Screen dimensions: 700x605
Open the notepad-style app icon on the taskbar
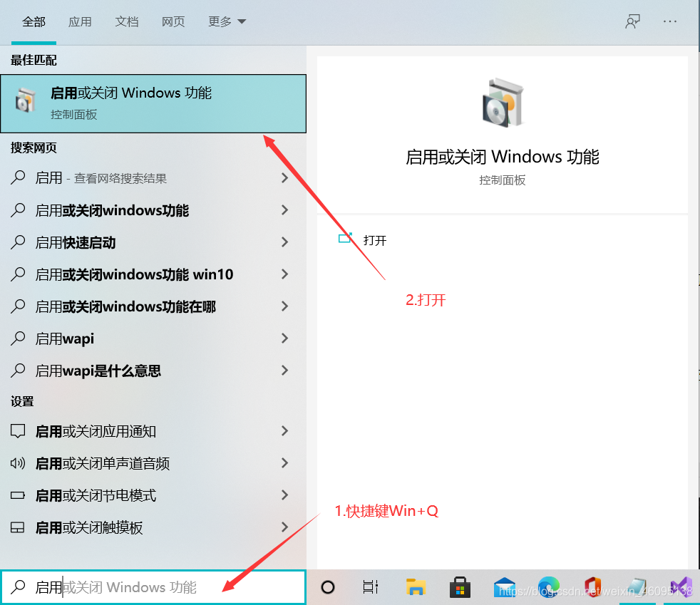point(636,587)
